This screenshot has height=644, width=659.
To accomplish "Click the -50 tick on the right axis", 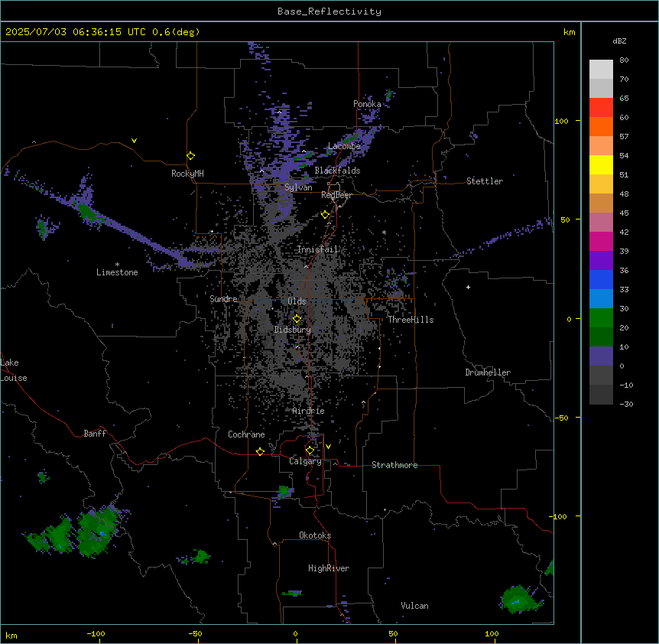I will 561,418.
